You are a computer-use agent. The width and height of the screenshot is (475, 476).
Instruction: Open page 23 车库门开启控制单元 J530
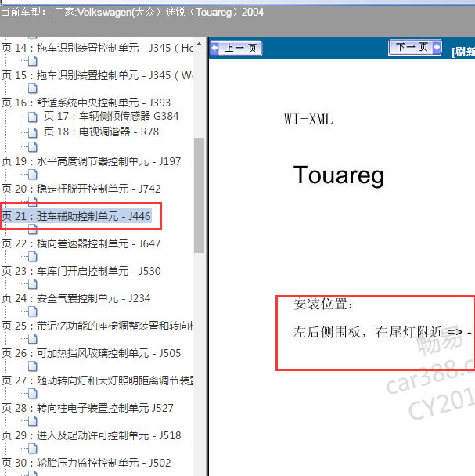pos(81,271)
